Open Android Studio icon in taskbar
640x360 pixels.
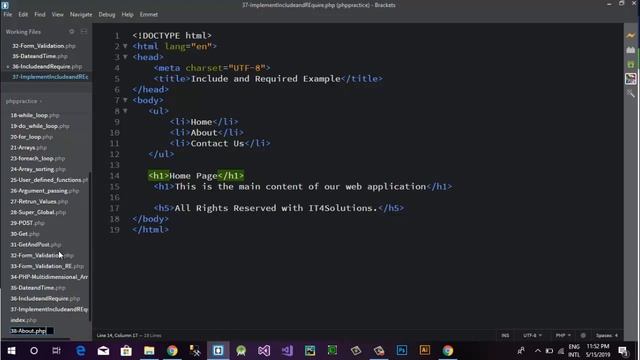tap(241, 351)
